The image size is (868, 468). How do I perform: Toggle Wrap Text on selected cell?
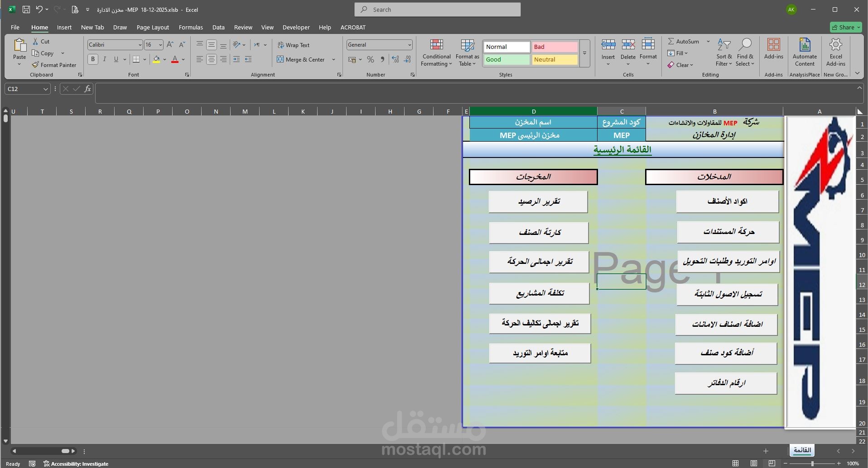[294, 45]
